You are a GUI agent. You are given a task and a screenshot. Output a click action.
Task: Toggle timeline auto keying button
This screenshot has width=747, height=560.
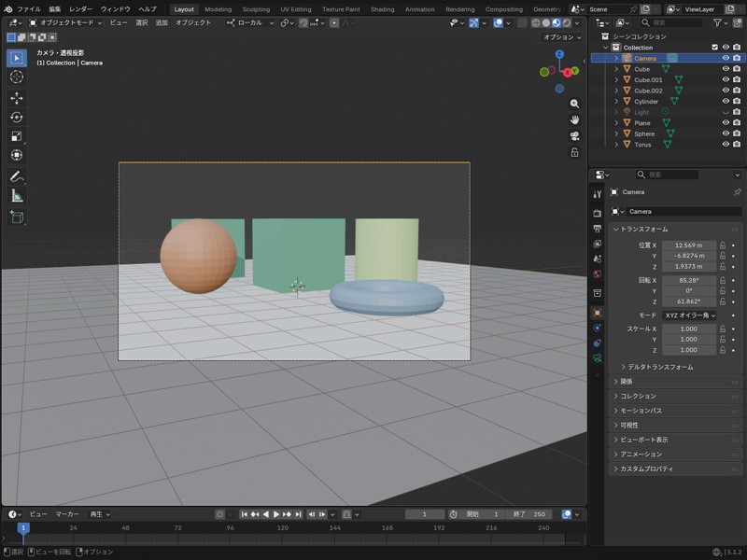[x=219, y=514]
